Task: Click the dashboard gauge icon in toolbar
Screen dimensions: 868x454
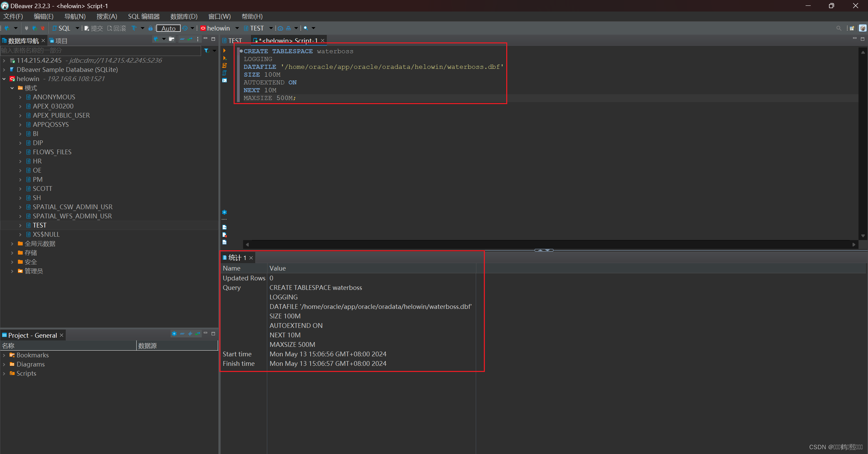Action: click(x=281, y=28)
